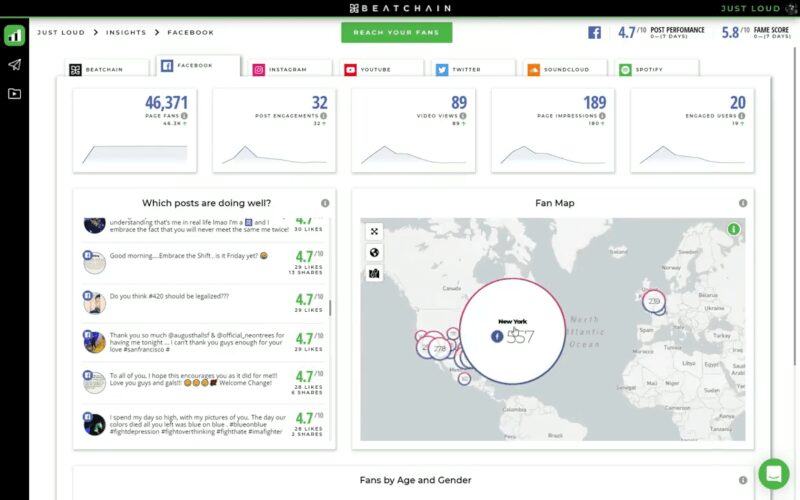Click the Facebook icon beside post performance
Image resolution: width=800 pixels, height=500 pixels.
pyautogui.click(x=594, y=33)
